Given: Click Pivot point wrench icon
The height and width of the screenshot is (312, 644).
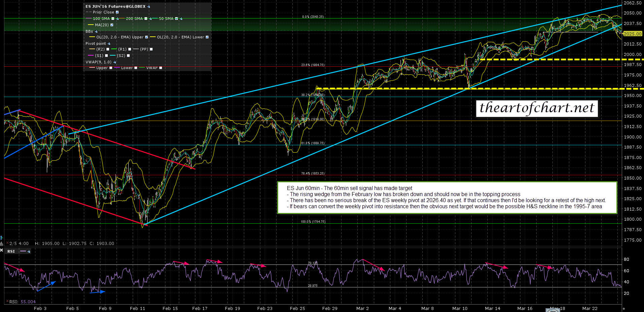Looking at the screenshot, I should click(109, 44).
